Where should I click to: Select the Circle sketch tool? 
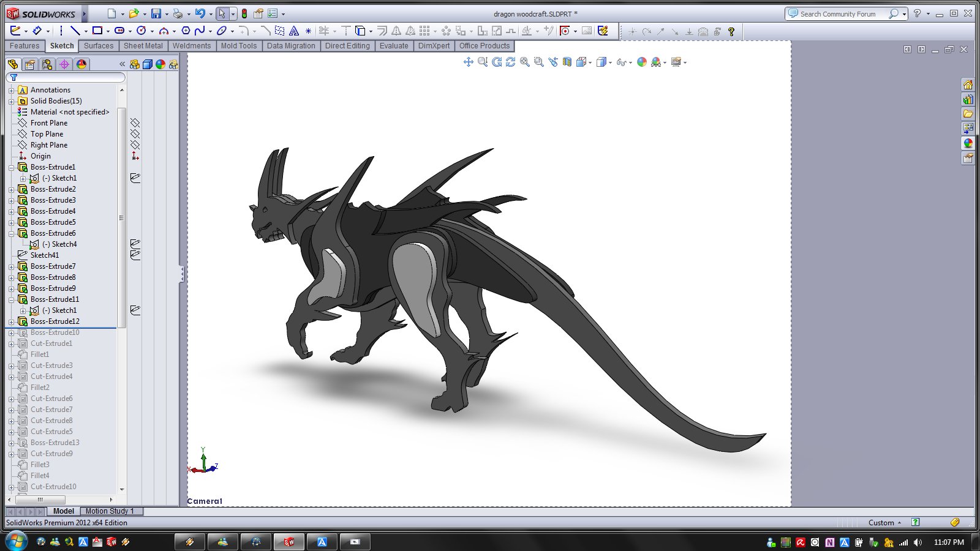click(x=141, y=31)
